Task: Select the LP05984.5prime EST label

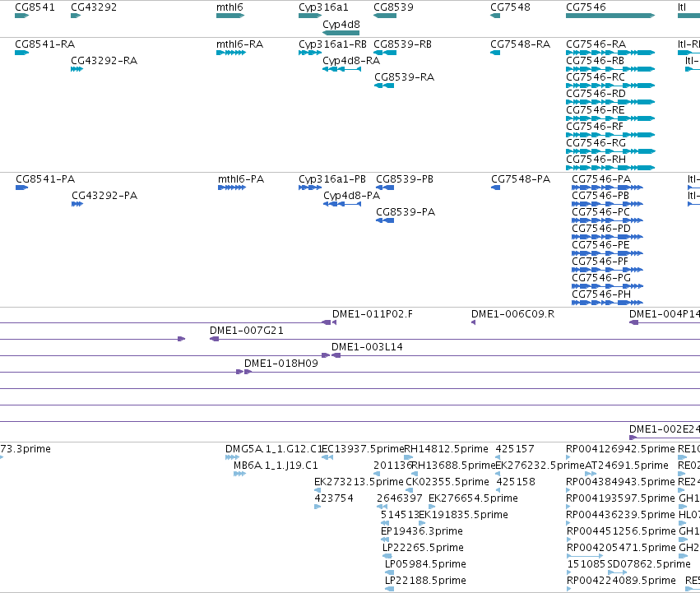Action: point(425,564)
